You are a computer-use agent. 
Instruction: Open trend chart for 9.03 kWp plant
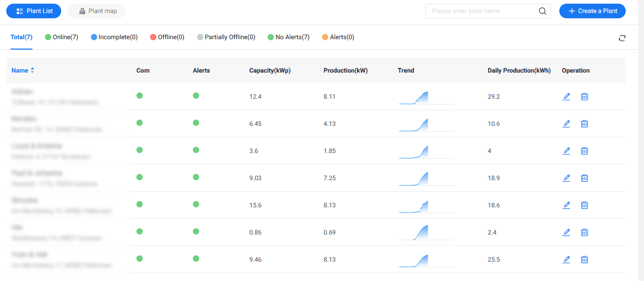coord(426,179)
